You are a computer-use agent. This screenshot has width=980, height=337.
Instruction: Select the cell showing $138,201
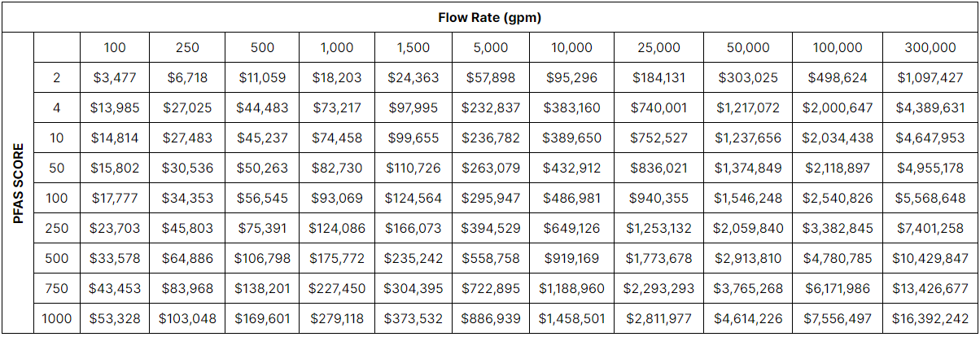(262, 288)
